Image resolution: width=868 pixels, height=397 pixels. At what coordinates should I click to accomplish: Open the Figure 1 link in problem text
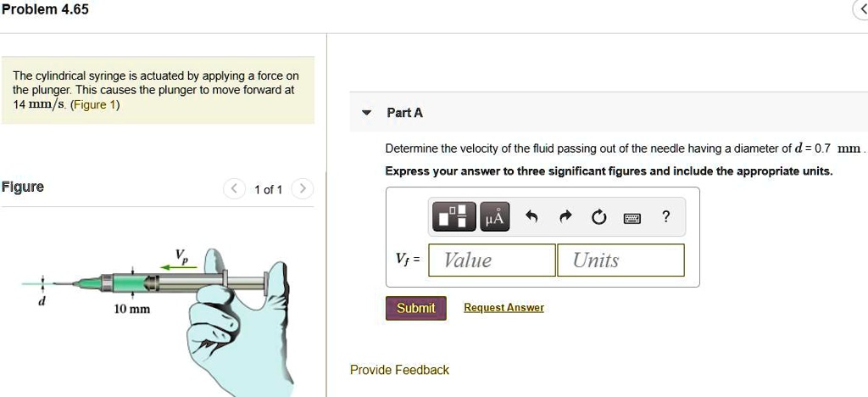pos(95,105)
